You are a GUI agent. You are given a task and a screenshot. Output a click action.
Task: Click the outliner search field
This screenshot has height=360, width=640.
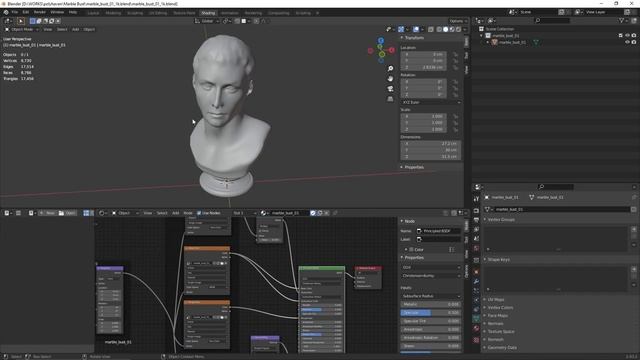pyautogui.click(x=552, y=20)
